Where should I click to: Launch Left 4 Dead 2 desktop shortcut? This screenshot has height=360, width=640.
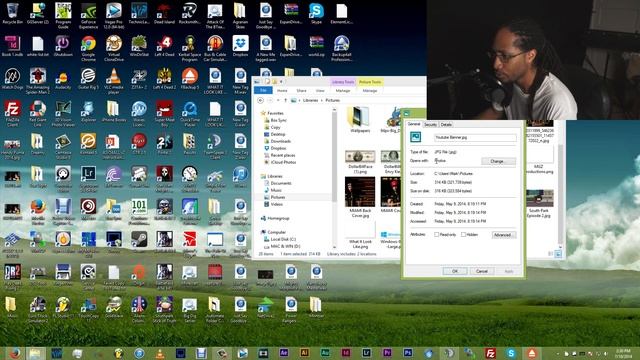coord(164,79)
